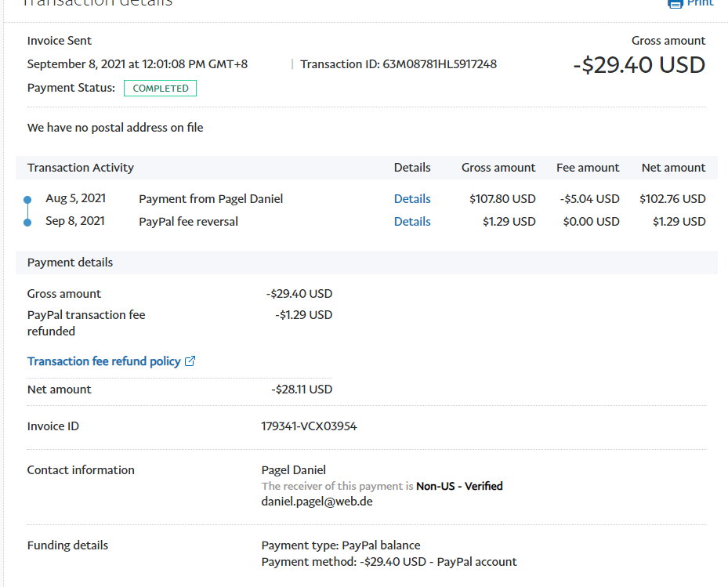
Task: Open Details for Payment from Pagel Daniel
Action: (x=412, y=199)
